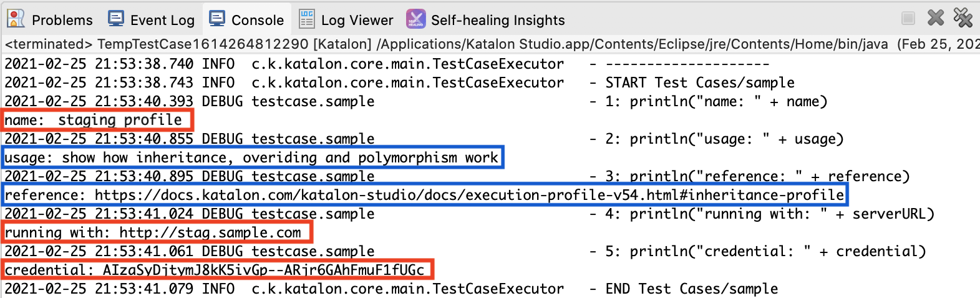The width and height of the screenshot is (980, 298).
Task: Click the terminated TempTestCase1614264812290 header text
Action: click(203, 44)
